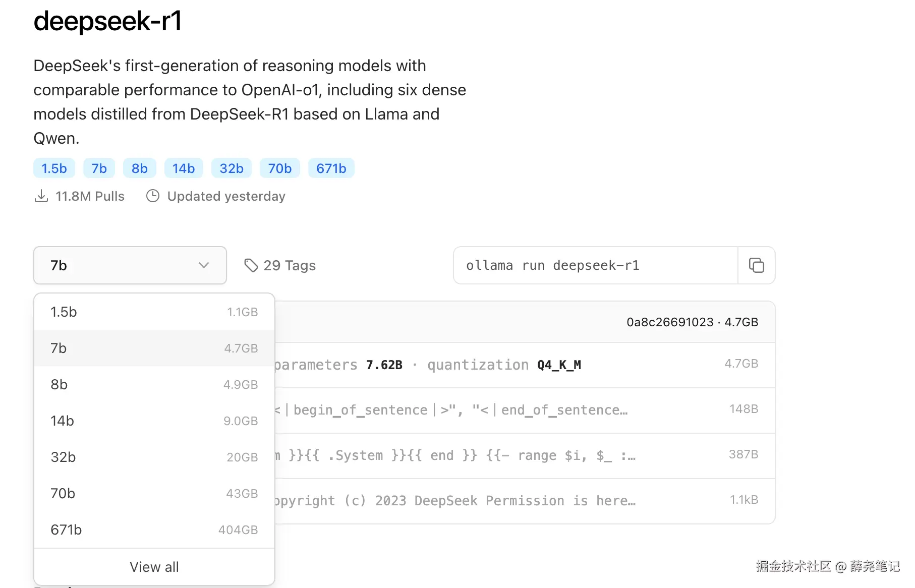Collapse the 7b model size dropdown
Screen dimensions: 915x588
pos(130,265)
